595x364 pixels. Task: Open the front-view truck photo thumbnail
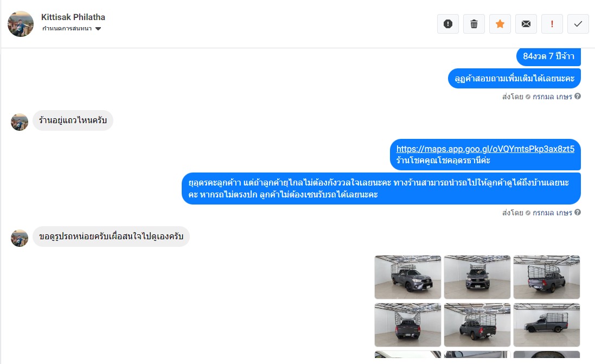477,277
